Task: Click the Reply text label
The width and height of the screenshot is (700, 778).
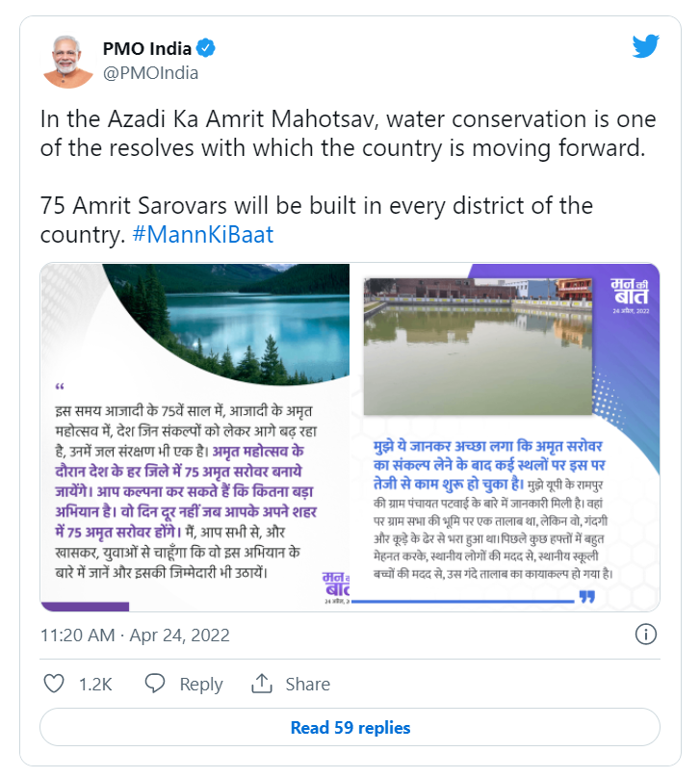Action: [x=201, y=685]
